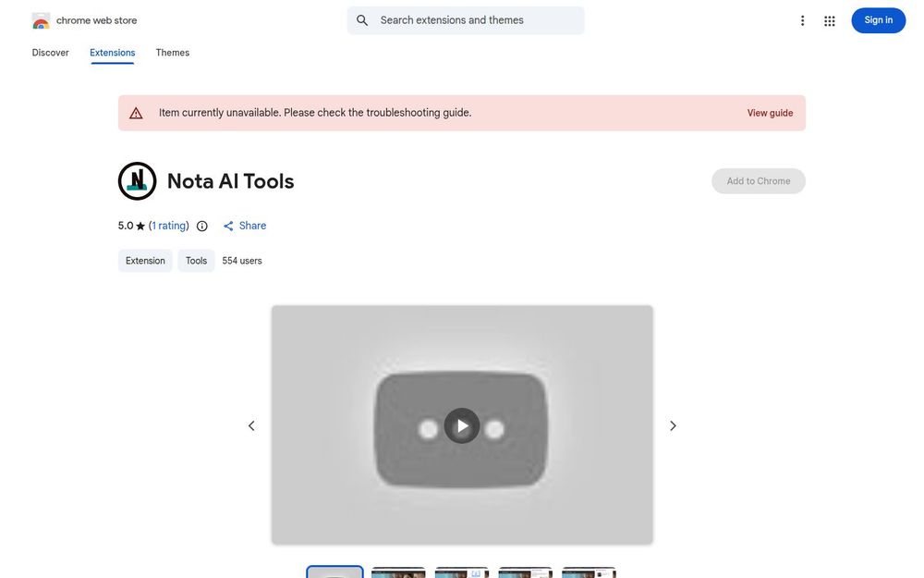Open the Google apps grid
Screen dimensions: 924x578
(829, 20)
